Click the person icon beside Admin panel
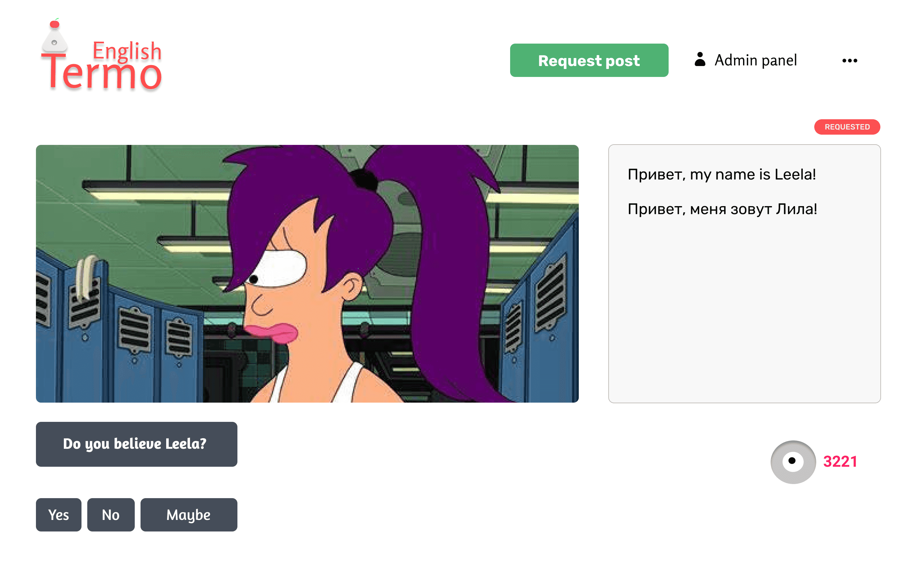 pyautogui.click(x=700, y=60)
